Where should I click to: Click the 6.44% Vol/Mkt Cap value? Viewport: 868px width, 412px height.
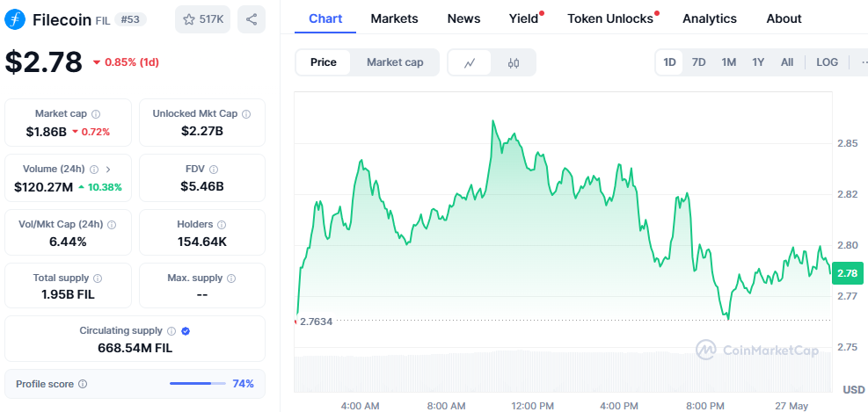click(68, 242)
